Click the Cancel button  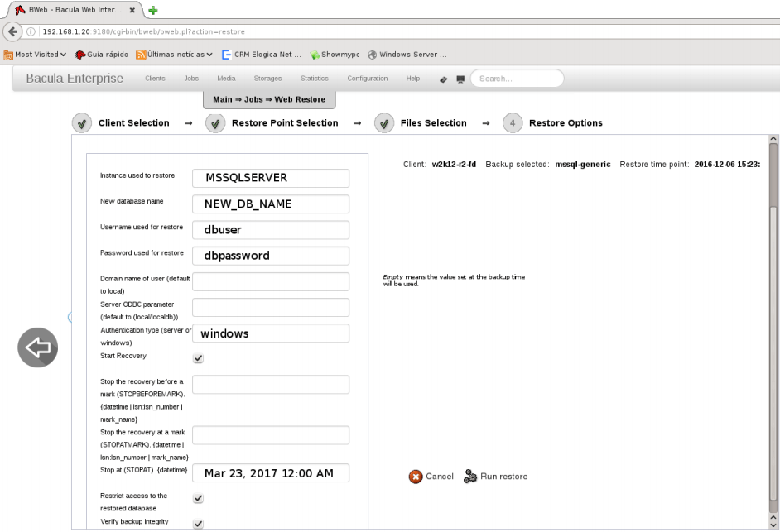point(431,477)
